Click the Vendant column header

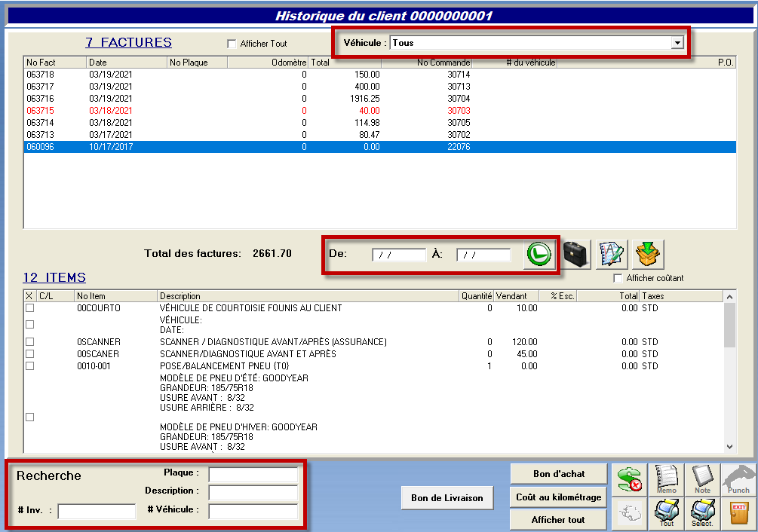[516, 296]
